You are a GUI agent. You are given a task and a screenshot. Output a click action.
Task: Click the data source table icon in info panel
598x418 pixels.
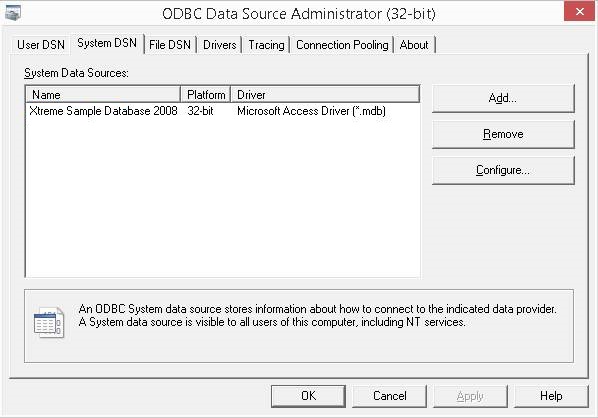point(49,322)
